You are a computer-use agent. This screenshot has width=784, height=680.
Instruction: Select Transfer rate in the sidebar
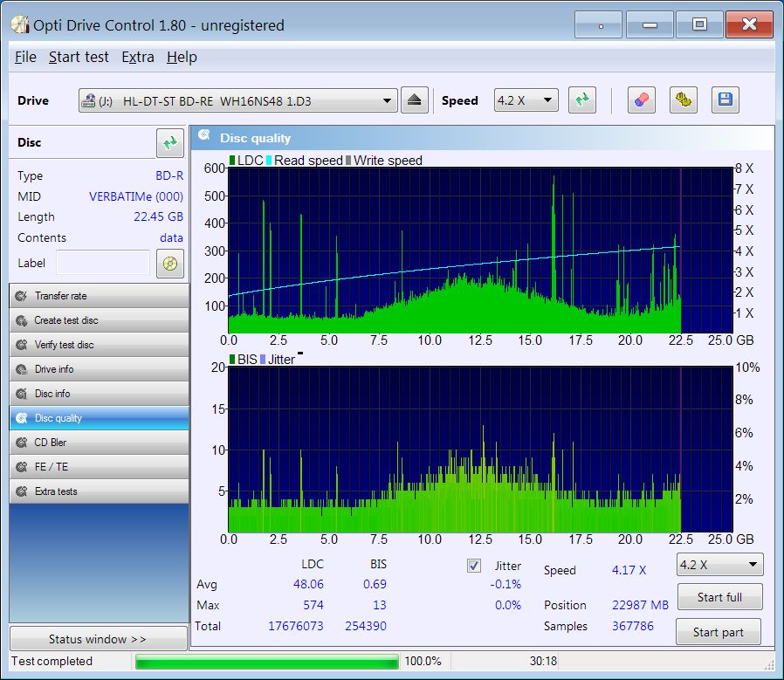click(99, 296)
